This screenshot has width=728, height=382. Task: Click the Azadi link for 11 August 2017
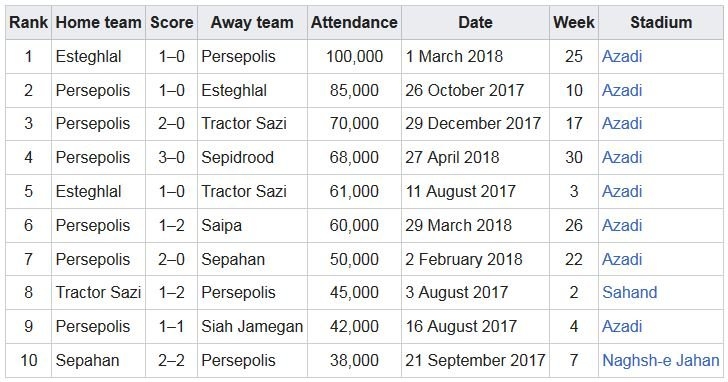[x=622, y=191]
